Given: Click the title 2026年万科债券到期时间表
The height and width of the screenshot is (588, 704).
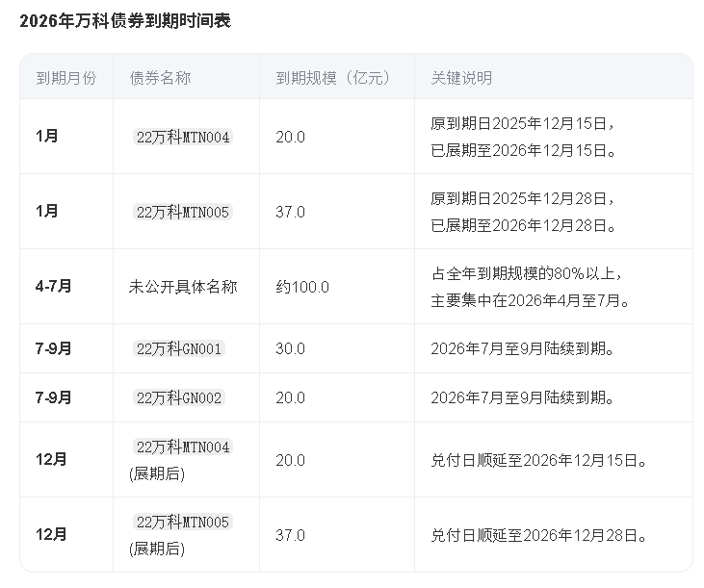Looking at the screenshot, I should (x=125, y=21).
